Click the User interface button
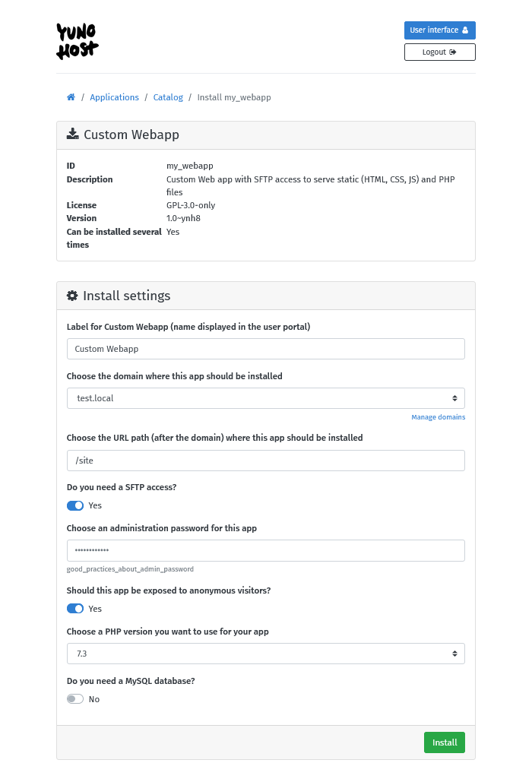The height and width of the screenshot is (782, 532). click(439, 30)
